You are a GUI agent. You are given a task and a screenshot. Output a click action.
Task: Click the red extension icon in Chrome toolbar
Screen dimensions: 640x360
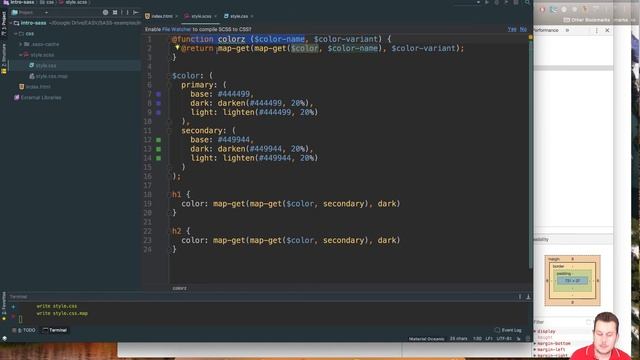point(542,9)
